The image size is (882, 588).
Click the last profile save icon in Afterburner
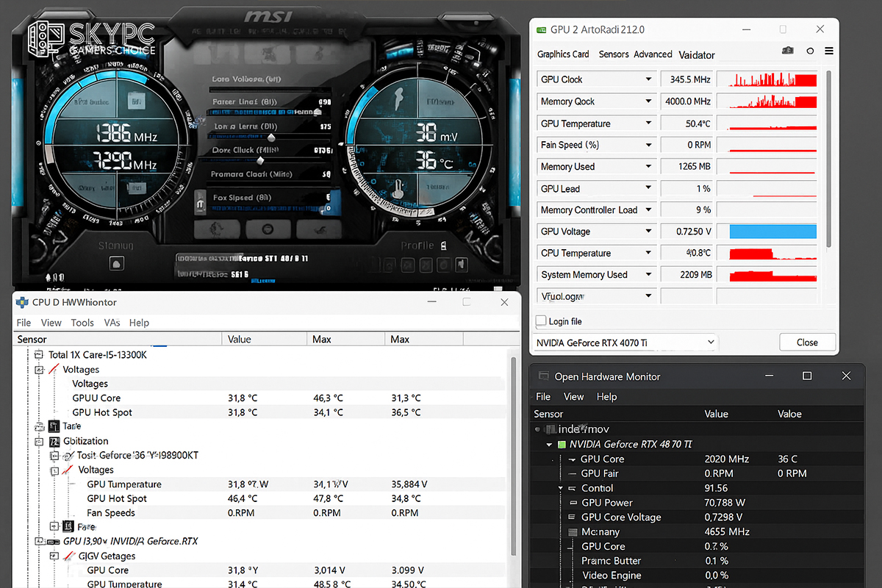[x=462, y=264]
